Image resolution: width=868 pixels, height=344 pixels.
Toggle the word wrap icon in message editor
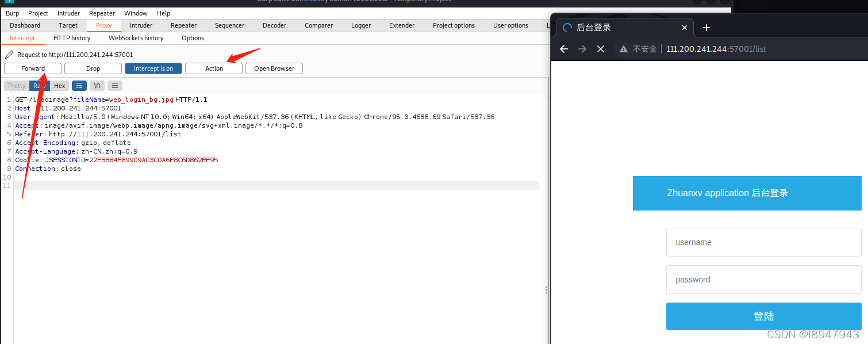pos(79,86)
